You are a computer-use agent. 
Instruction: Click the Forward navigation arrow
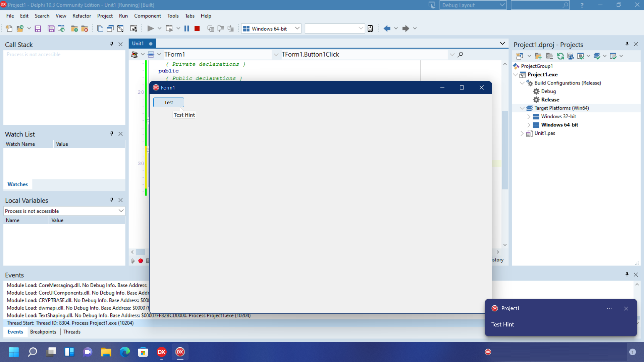pos(406,28)
